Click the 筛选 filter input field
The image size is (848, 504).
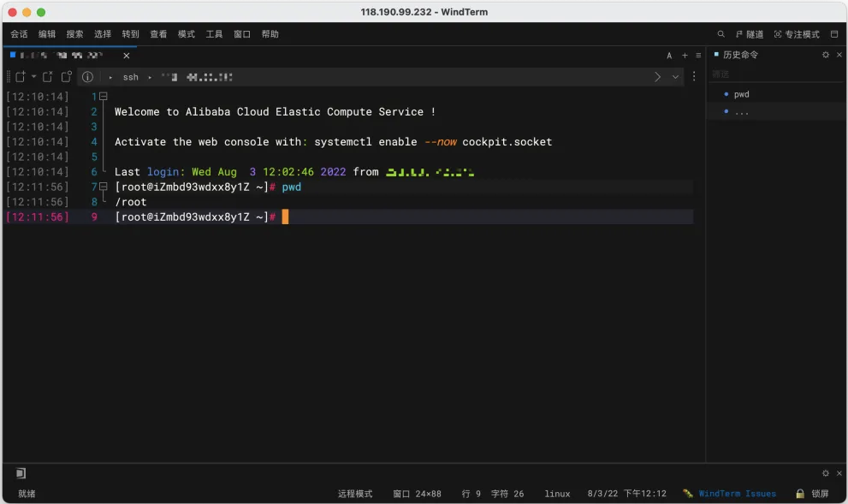tap(776, 74)
